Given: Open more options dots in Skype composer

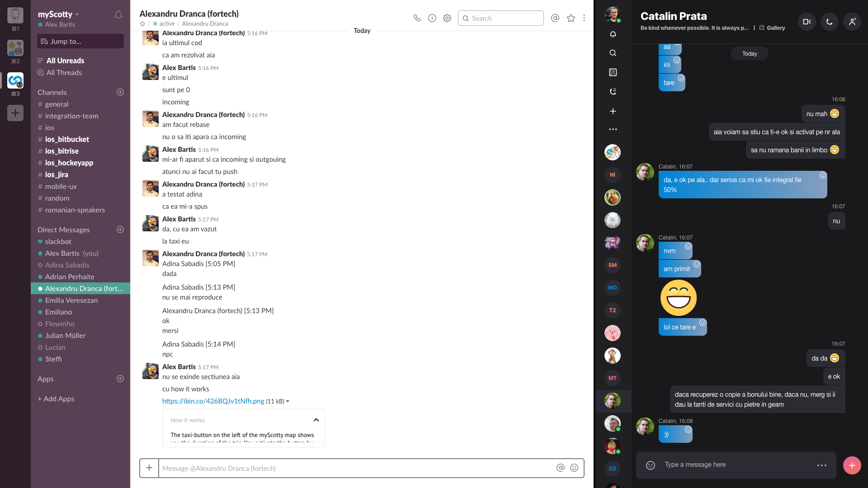Looking at the screenshot, I should click(x=822, y=465).
